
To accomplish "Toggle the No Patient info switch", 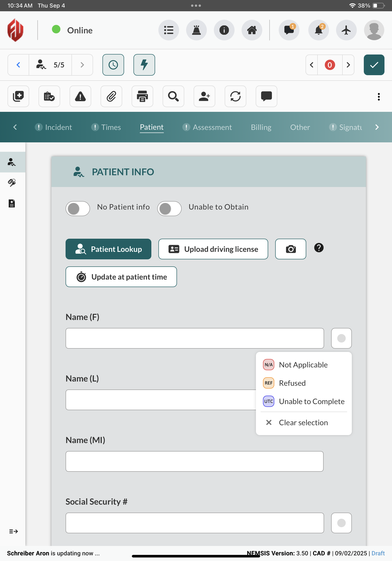I will pos(78,208).
